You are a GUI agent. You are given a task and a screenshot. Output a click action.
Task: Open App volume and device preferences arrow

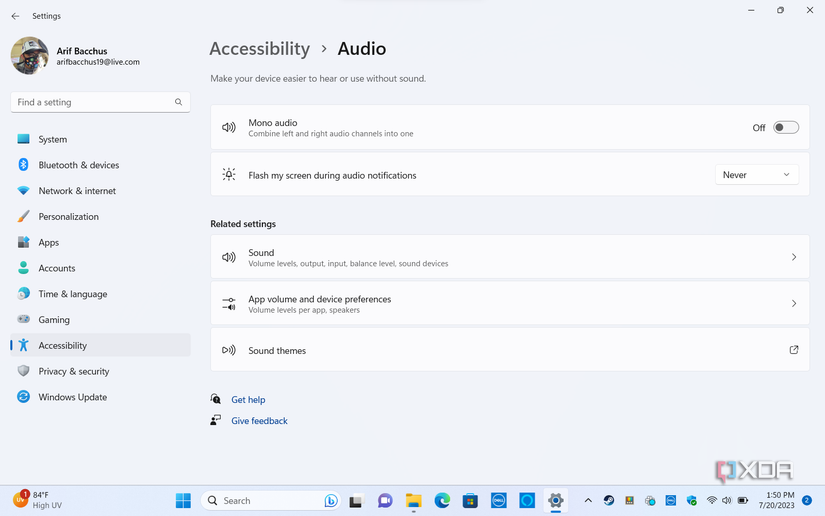pos(794,304)
